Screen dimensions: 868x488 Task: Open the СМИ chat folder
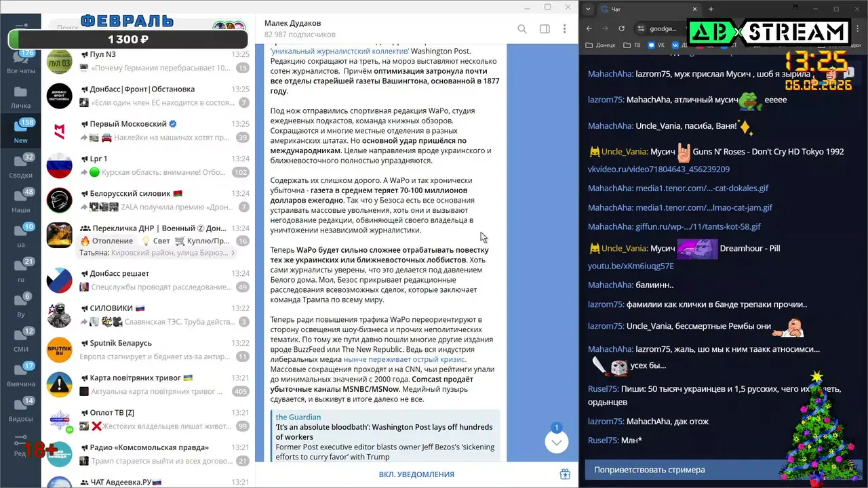tap(20, 341)
